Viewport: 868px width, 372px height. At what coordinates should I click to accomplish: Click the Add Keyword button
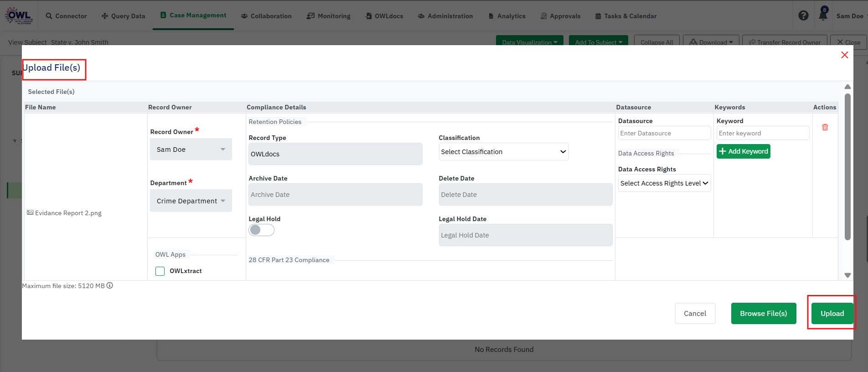tap(744, 151)
